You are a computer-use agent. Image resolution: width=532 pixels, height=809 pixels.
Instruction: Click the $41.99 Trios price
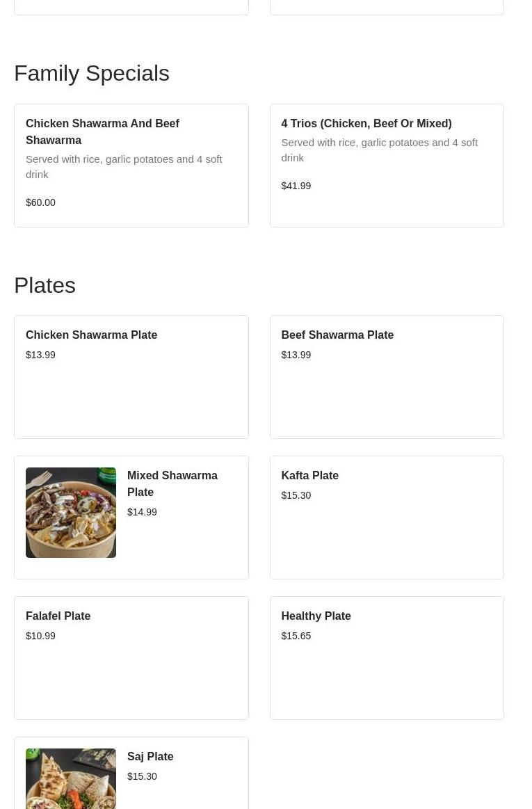coord(296,186)
